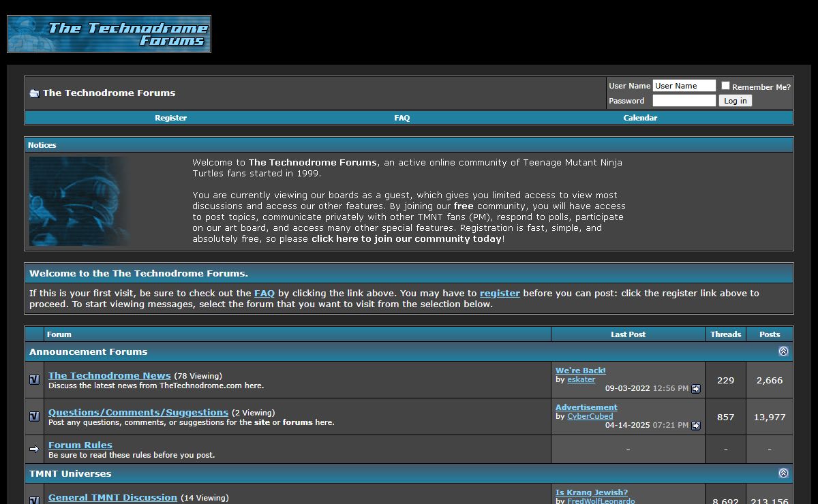This screenshot has height=504, width=818.
Task: Collapse the TMNT Universes category
Action: point(783,473)
